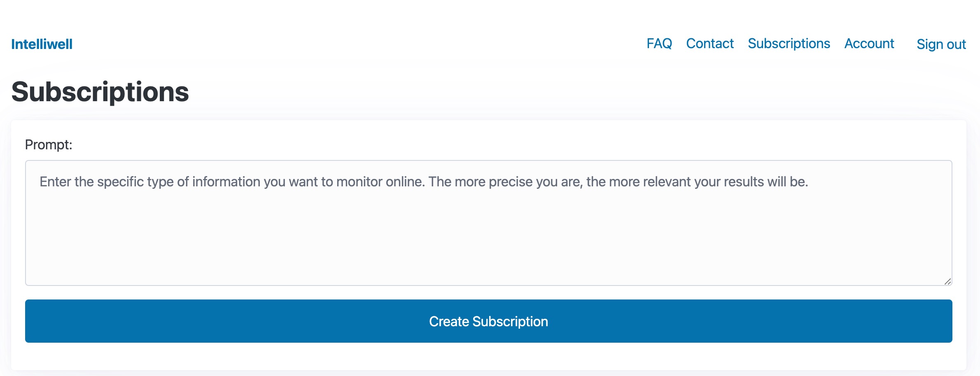
Task: Go to the Contact page
Action: click(x=709, y=43)
